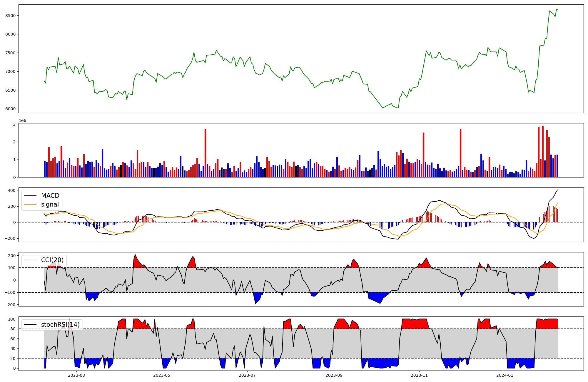Click the 6000 price axis tick label
The image size is (588, 382).
click(10, 109)
